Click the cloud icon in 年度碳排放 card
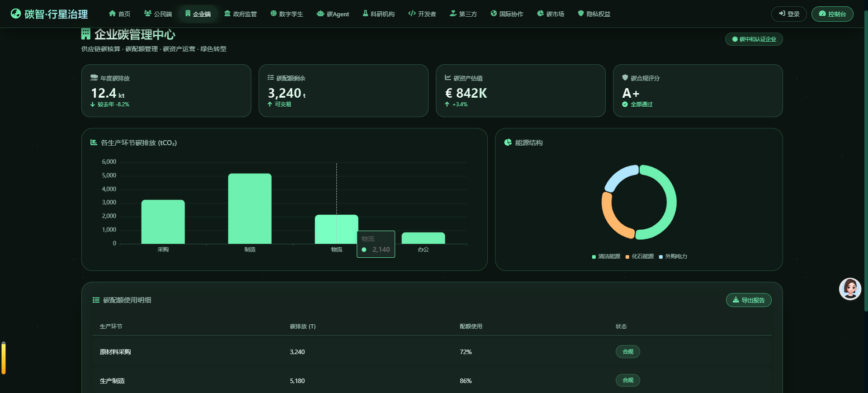868x393 pixels. (94, 78)
